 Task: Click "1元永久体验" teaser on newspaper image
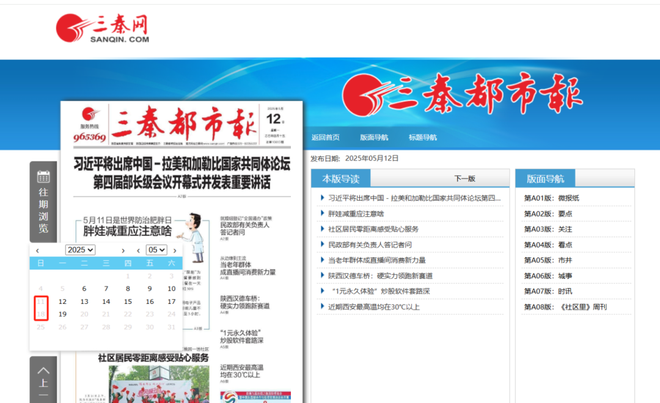coord(242,336)
